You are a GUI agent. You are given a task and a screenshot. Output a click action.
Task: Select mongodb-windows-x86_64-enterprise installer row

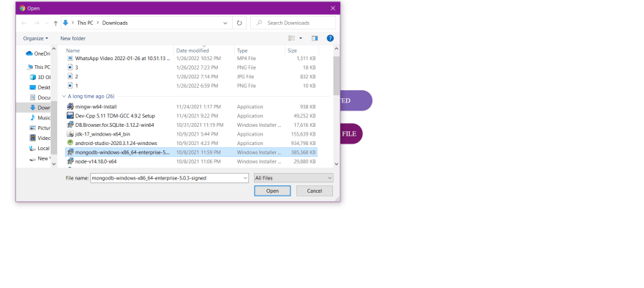[x=192, y=152]
